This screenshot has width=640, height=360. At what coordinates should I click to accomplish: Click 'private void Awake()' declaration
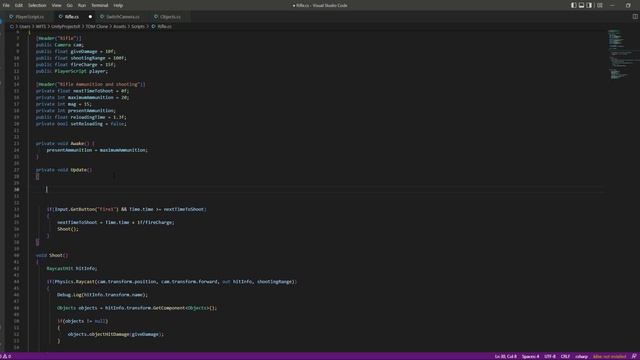65,144
